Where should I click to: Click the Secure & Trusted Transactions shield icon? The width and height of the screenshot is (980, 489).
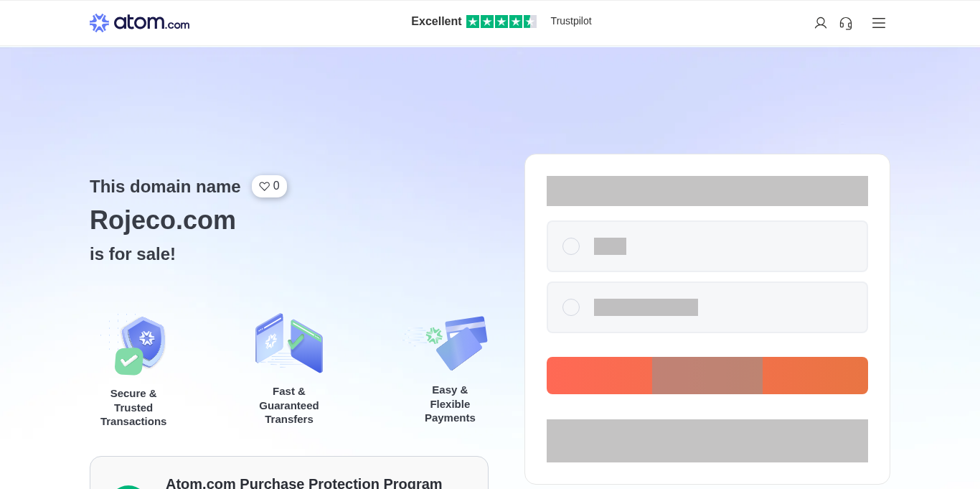pyautogui.click(x=140, y=345)
